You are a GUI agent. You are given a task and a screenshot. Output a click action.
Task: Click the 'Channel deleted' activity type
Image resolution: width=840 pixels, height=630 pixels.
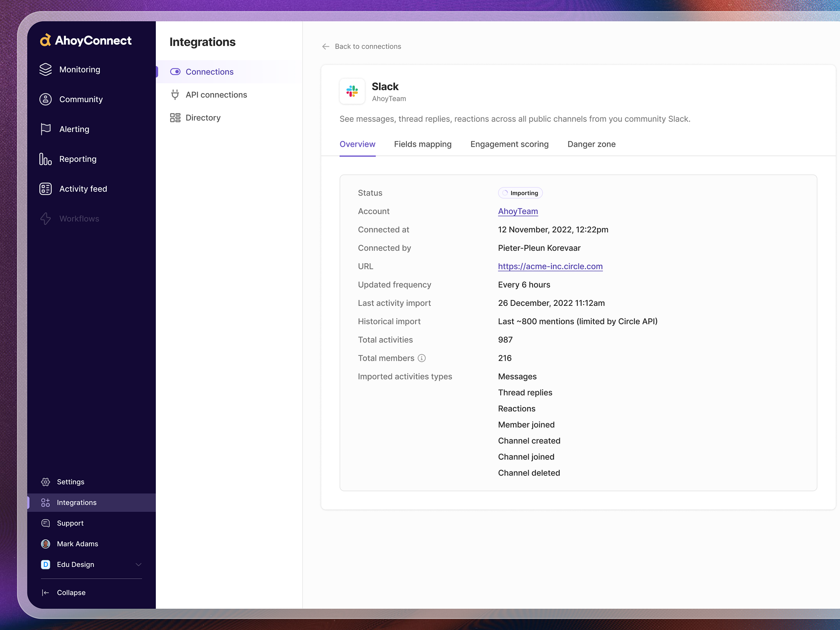(x=529, y=473)
